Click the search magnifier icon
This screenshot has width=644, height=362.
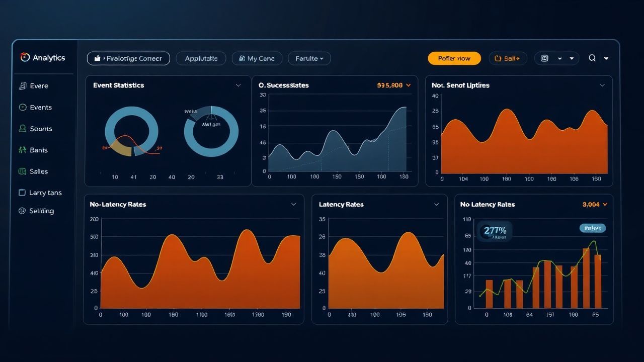592,58
